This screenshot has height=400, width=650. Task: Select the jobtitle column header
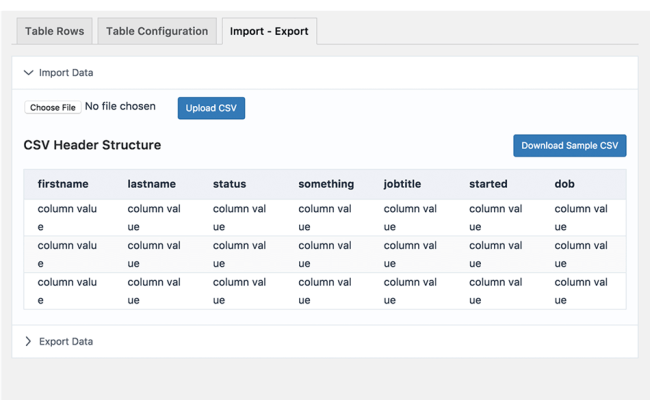[x=405, y=184]
